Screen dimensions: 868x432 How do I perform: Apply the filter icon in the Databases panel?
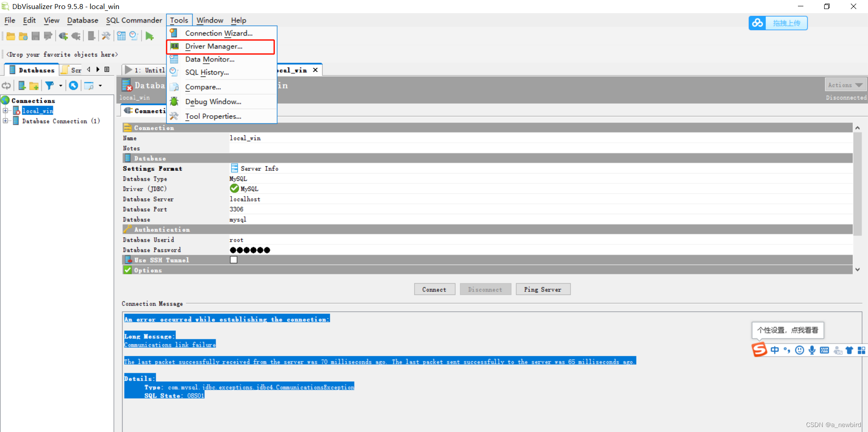coord(50,85)
